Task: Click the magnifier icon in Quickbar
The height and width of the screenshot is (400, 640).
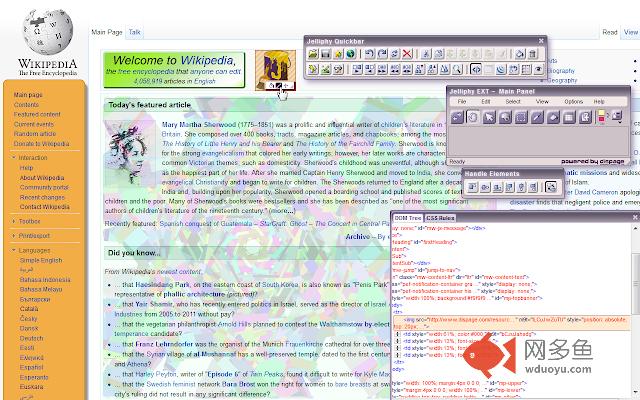Action: tap(457, 69)
